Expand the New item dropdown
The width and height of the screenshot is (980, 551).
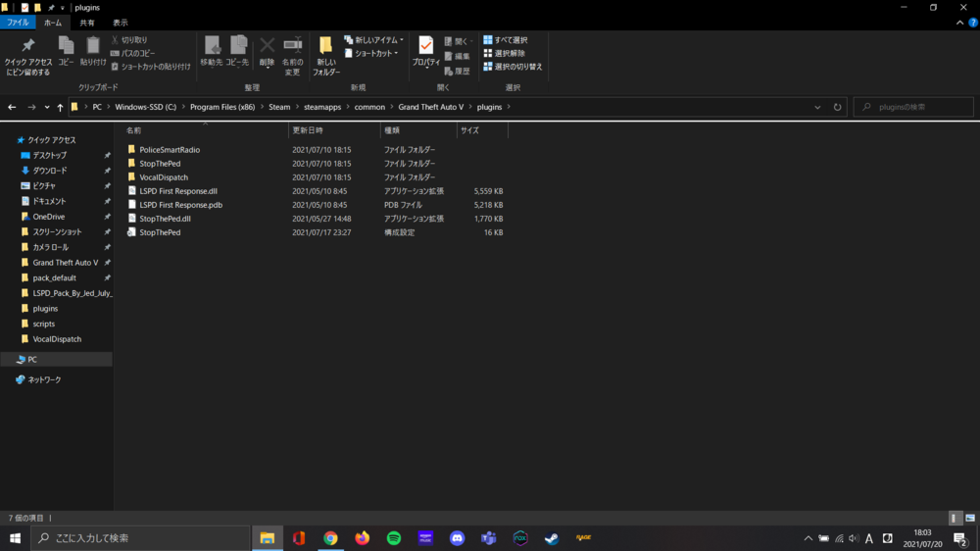click(373, 40)
